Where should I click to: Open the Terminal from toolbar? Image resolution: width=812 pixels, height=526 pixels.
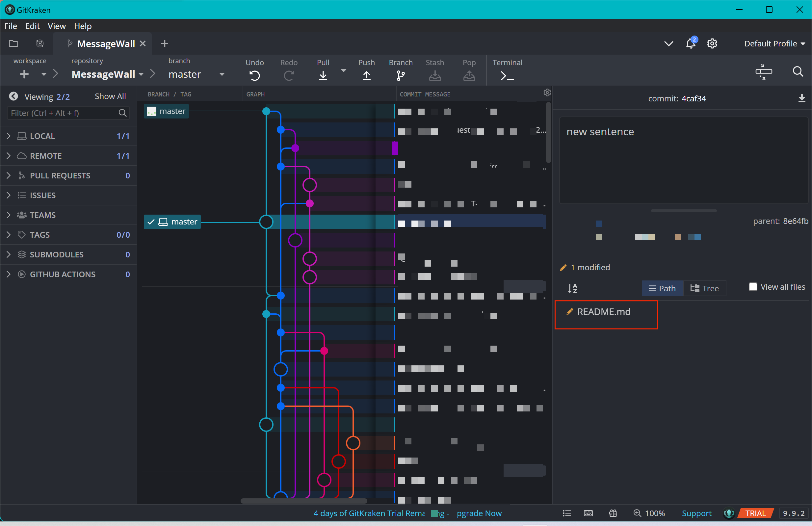[x=507, y=75]
